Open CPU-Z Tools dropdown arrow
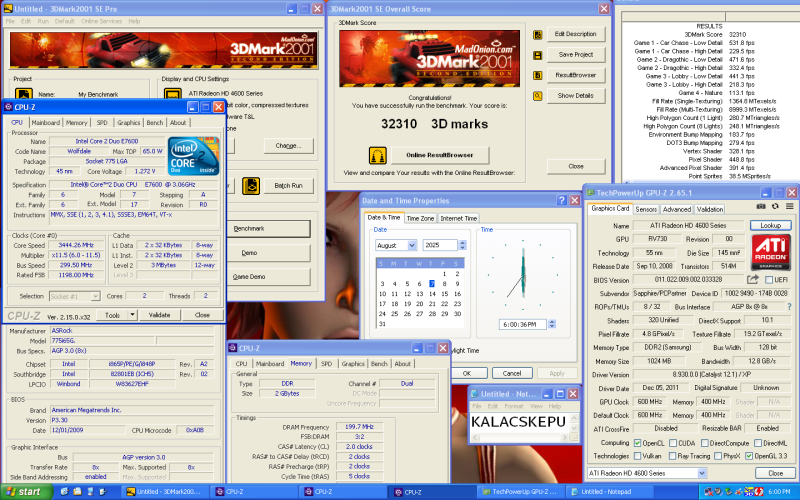This screenshot has width=800, height=500. pos(132,315)
